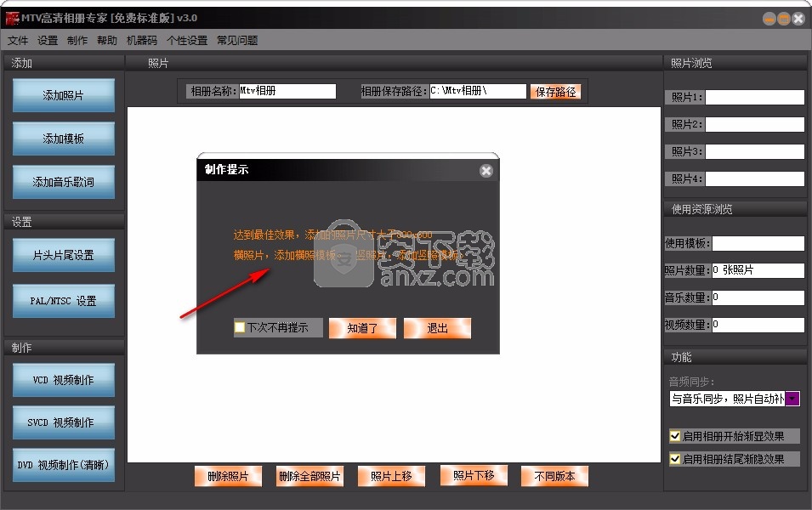Click 知道了 in the dialog
Viewport: 812px width, 510px height.
362,328
